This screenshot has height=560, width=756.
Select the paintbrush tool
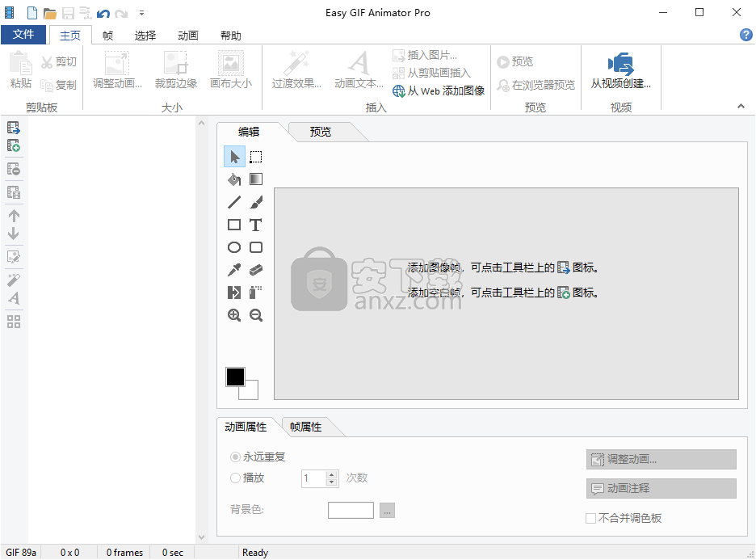click(256, 202)
